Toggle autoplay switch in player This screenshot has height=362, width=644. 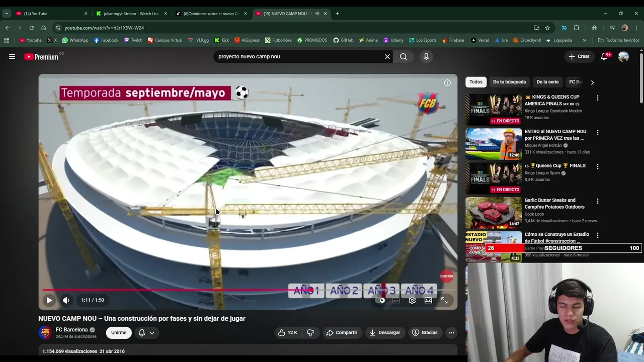(x=381, y=300)
